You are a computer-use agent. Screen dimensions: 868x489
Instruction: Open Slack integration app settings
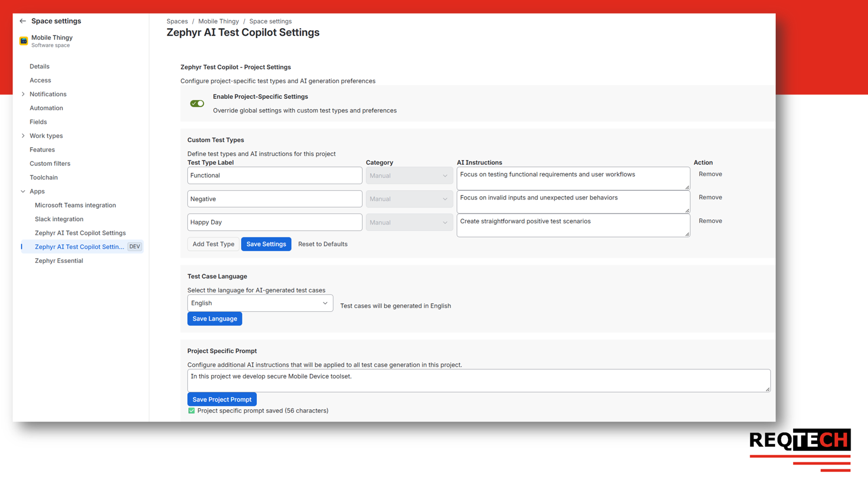(59, 219)
